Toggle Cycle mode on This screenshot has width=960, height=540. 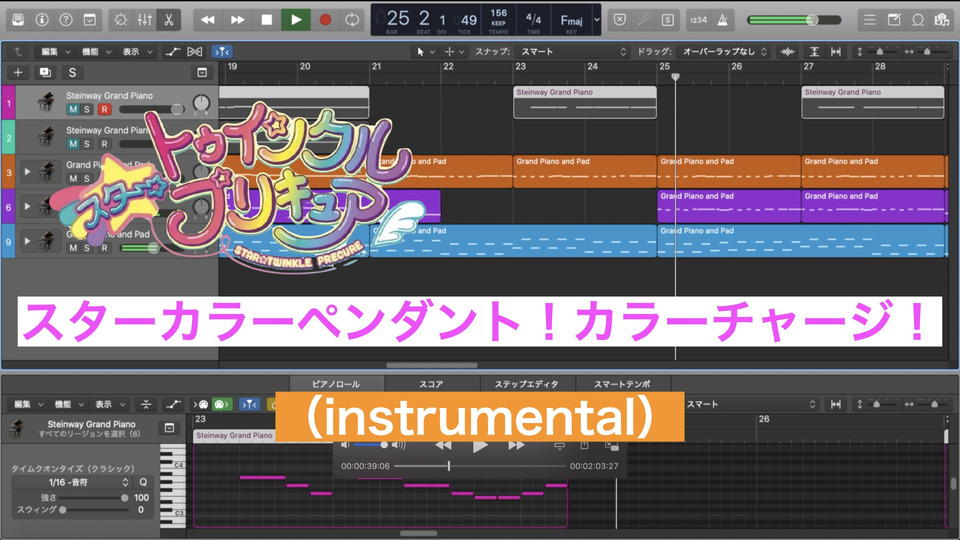click(x=352, y=19)
